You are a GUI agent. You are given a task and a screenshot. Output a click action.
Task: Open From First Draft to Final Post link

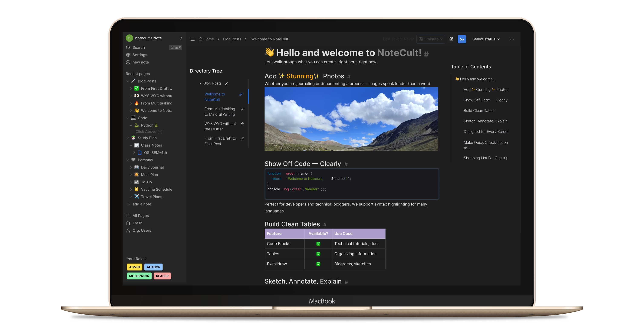(220, 141)
